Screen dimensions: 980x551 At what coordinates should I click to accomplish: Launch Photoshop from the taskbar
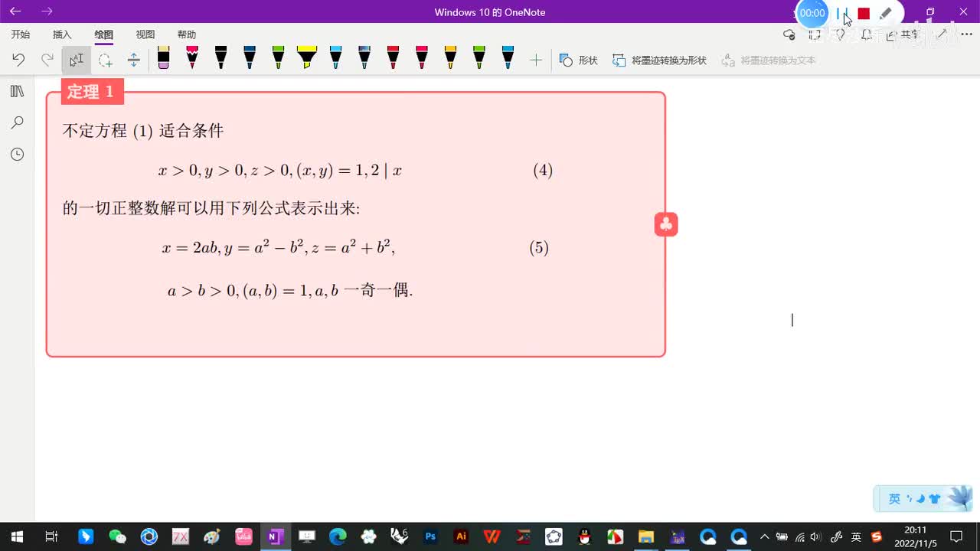point(430,536)
